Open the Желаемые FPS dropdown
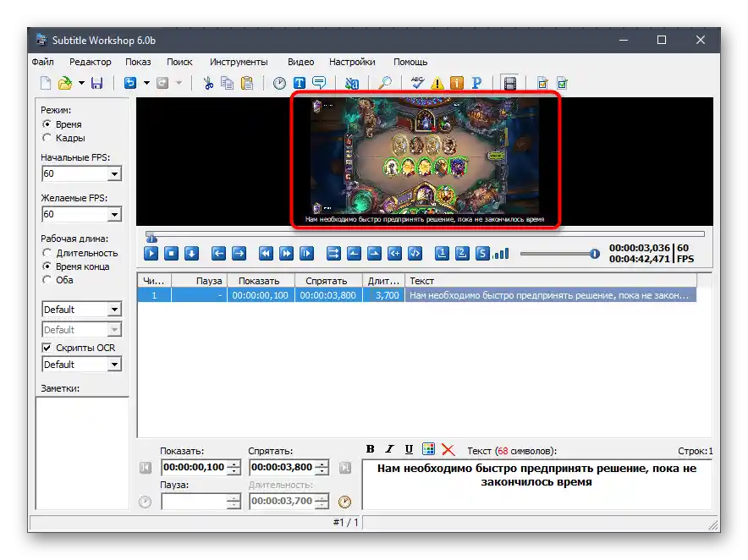The width and height of the screenshot is (748, 560). coord(114,214)
